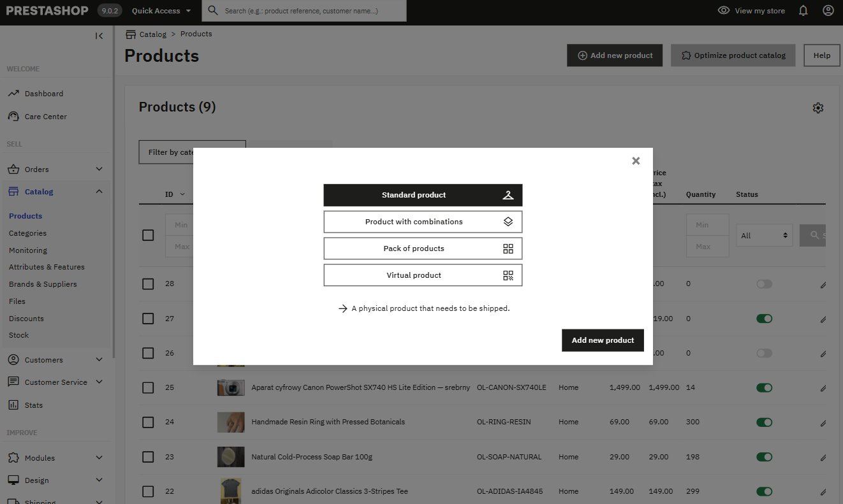Pick the Pack of products option
843x504 pixels.
tap(423, 248)
